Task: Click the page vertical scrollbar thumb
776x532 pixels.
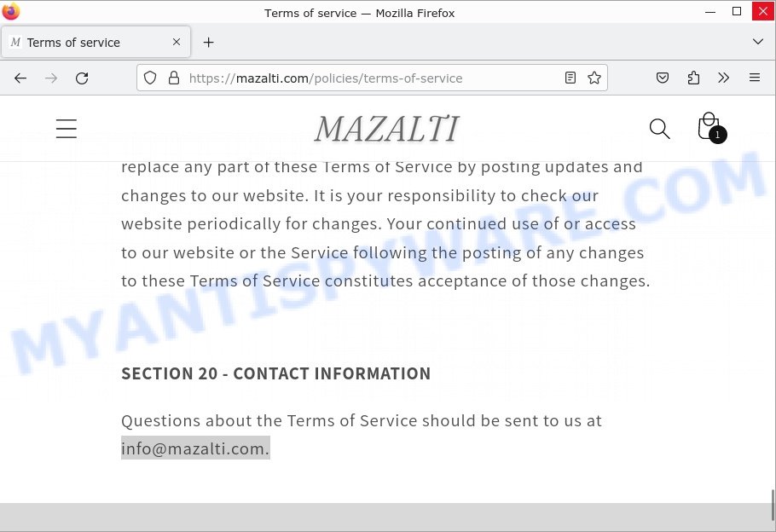Action: coord(772,505)
